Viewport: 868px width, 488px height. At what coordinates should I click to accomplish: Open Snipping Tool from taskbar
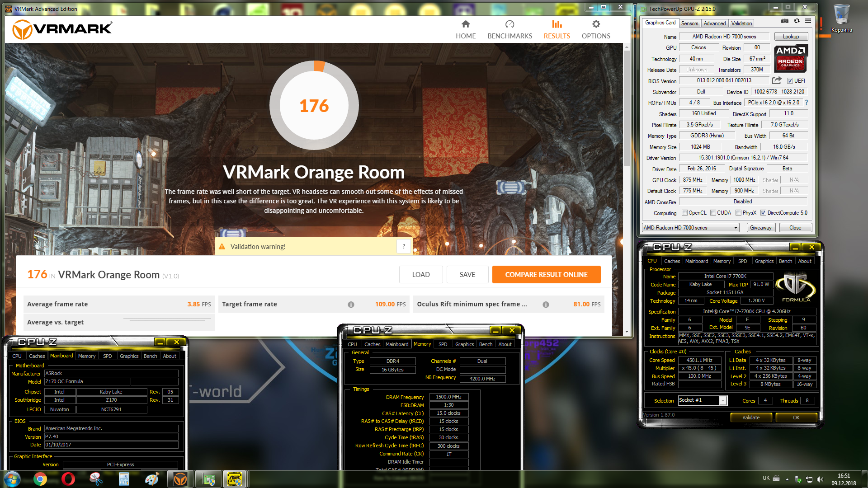point(96,479)
